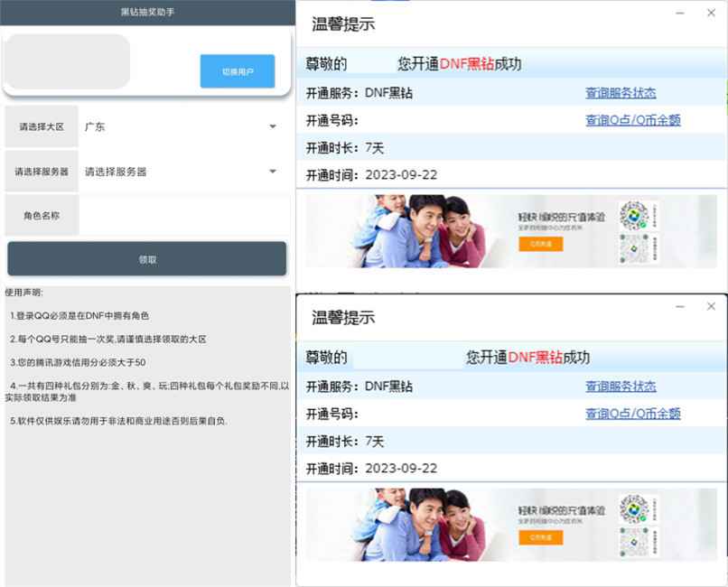Screen dimensions: 728x587
Task: Click the 黑钻抽奖助手 title text
Action: click(x=147, y=12)
